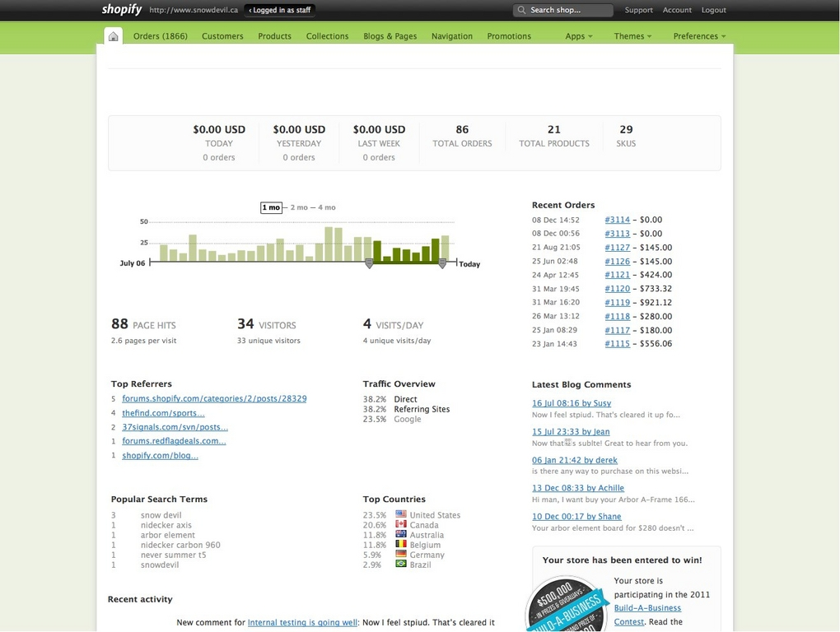This screenshot has height=632, width=840.
Task: Click the right slider handle on the traffic chart
Action: click(x=442, y=263)
